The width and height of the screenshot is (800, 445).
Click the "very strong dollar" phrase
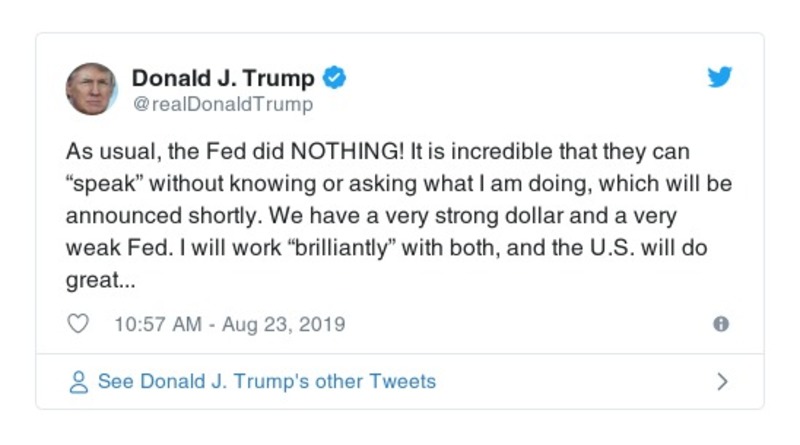click(x=527, y=216)
